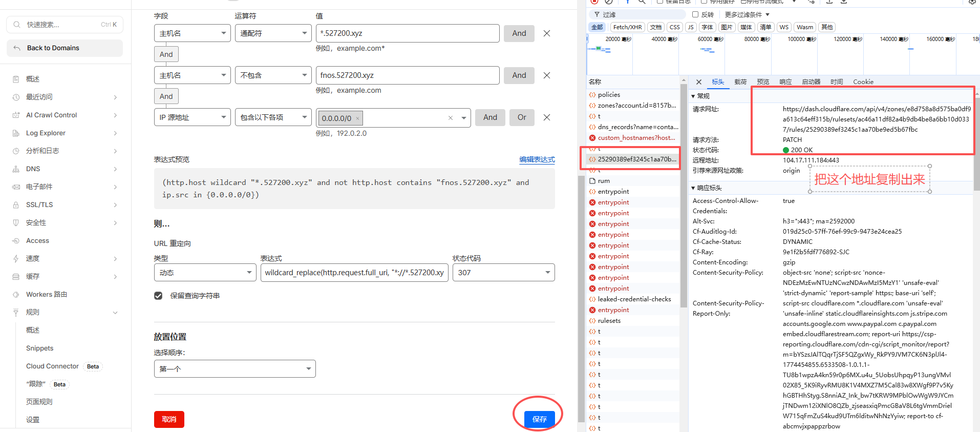Click the blue 保存 button

pos(539,419)
